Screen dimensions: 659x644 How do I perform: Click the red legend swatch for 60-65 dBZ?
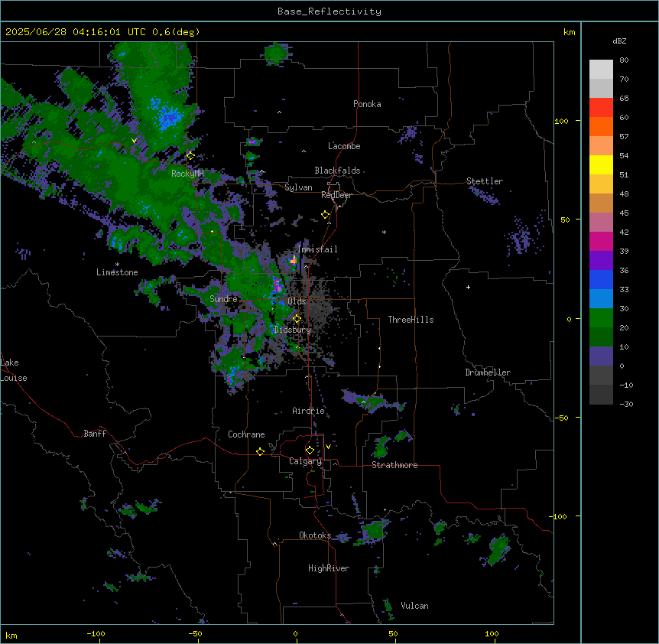point(601,108)
